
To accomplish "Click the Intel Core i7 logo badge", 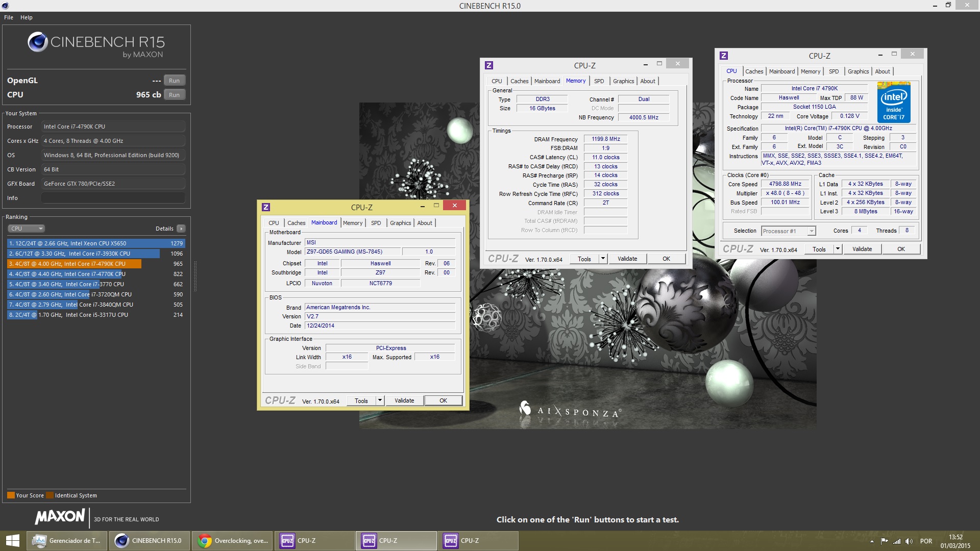I will (x=894, y=103).
